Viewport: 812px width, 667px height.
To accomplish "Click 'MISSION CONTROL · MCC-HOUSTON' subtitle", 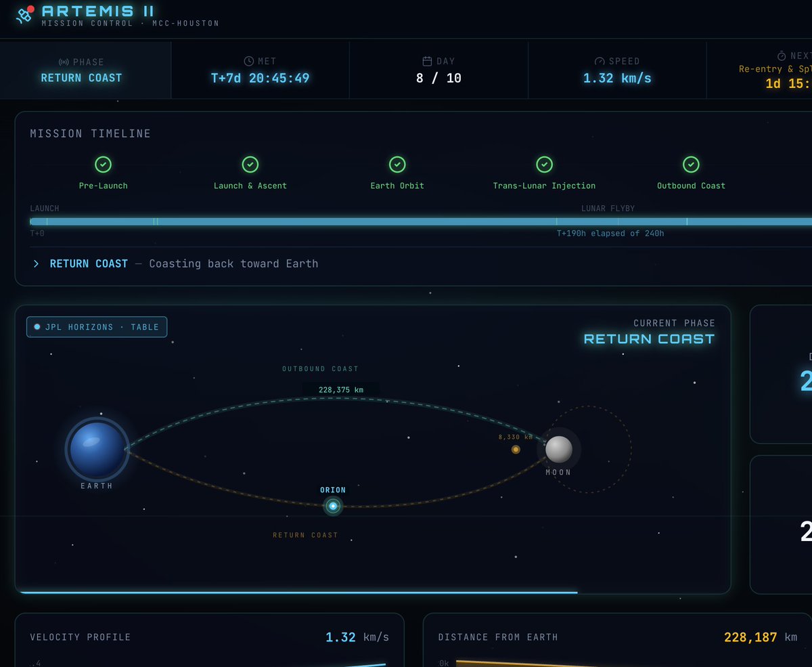I will (130, 24).
